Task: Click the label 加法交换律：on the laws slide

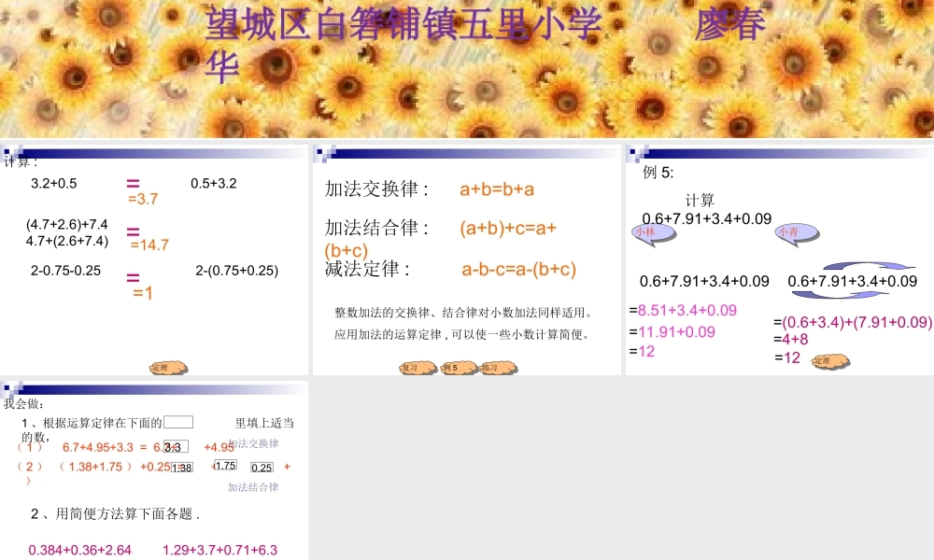Action: 376,189
